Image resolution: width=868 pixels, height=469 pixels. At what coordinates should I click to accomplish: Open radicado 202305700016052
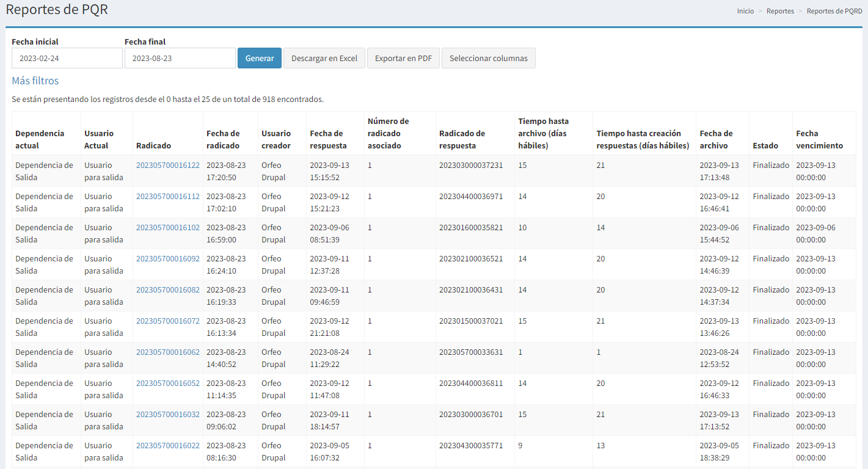pyautogui.click(x=167, y=383)
